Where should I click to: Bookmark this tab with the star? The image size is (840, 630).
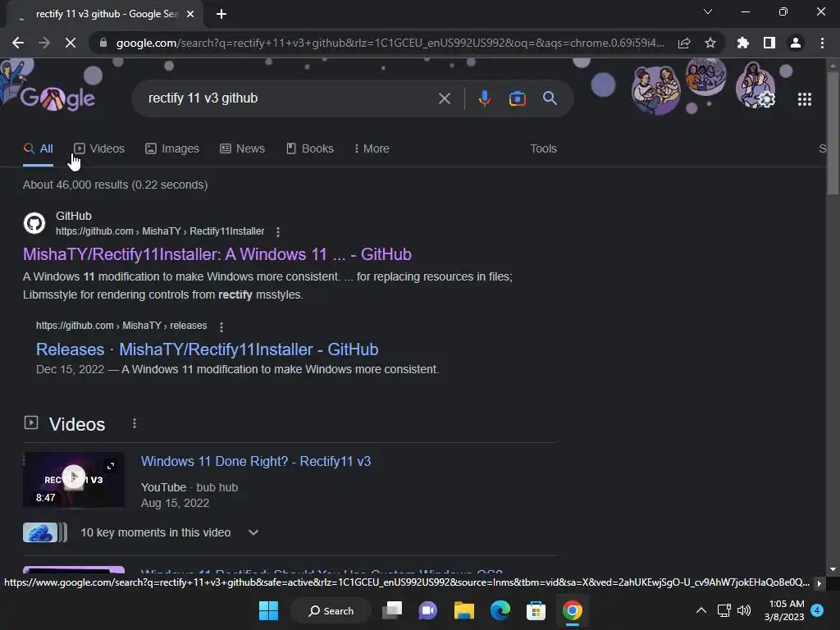[710, 43]
